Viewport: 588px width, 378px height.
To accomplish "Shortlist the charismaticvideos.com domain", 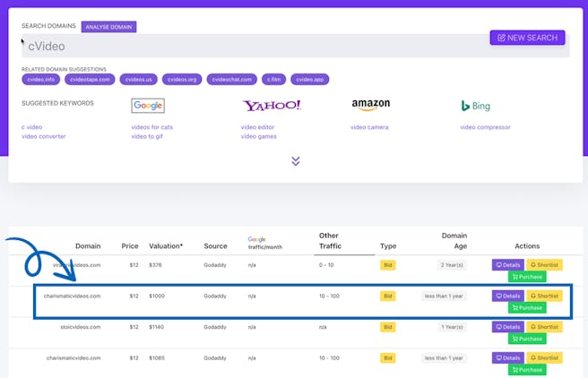I will coord(544,296).
